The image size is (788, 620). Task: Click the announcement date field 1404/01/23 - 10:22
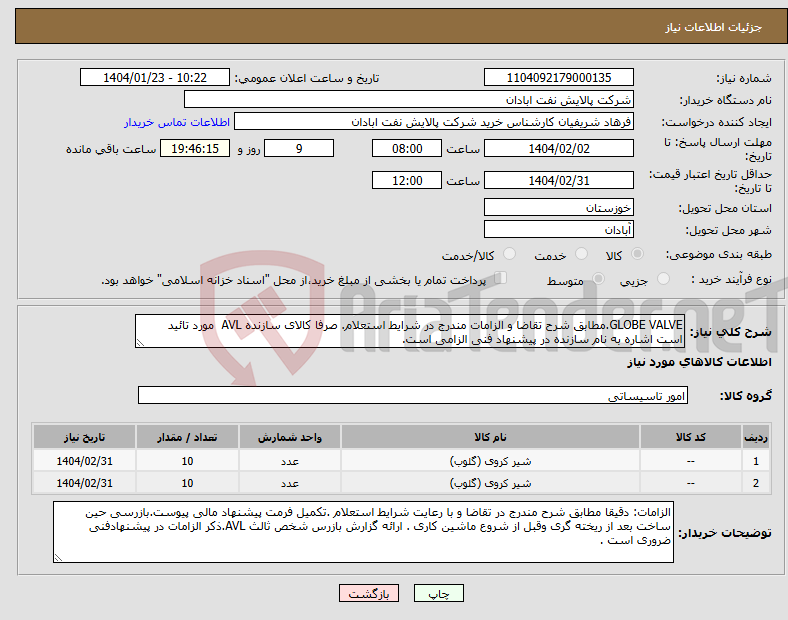(x=155, y=77)
